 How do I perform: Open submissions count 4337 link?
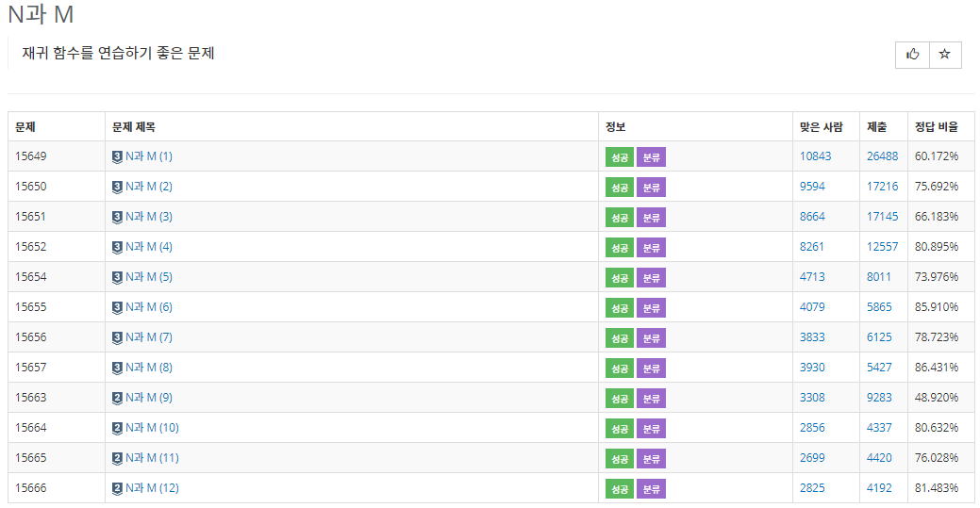click(879, 427)
